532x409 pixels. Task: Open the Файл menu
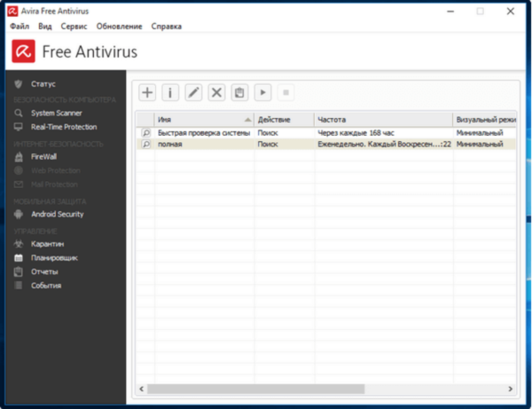point(20,26)
